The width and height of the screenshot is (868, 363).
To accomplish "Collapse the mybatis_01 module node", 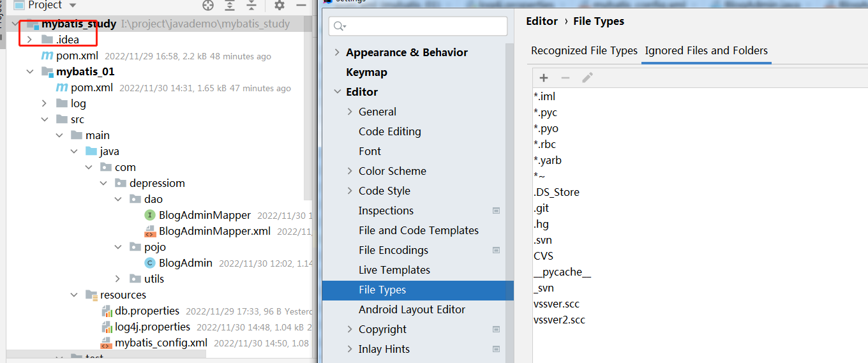I will [x=29, y=71].
